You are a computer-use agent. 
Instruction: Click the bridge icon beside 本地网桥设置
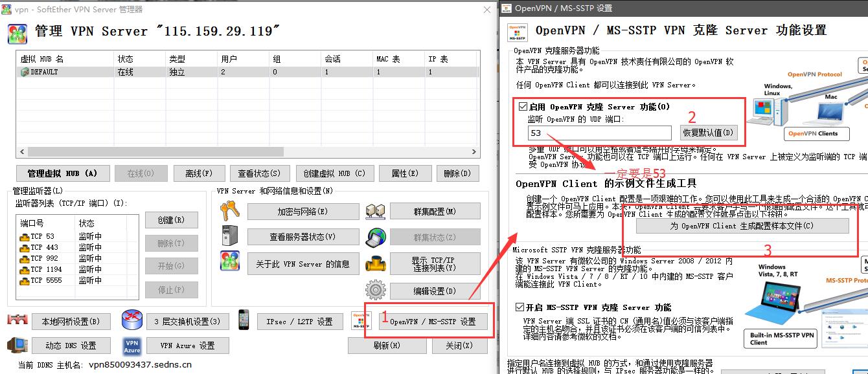[x=17, y=320]
